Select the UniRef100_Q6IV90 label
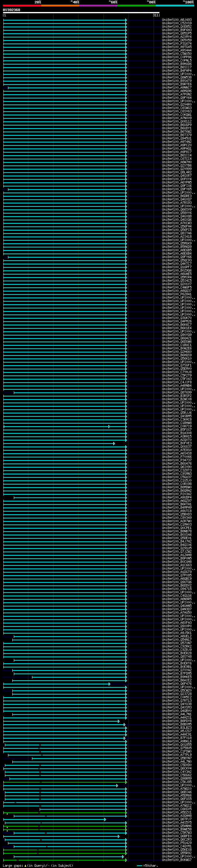 click(177, 467)
